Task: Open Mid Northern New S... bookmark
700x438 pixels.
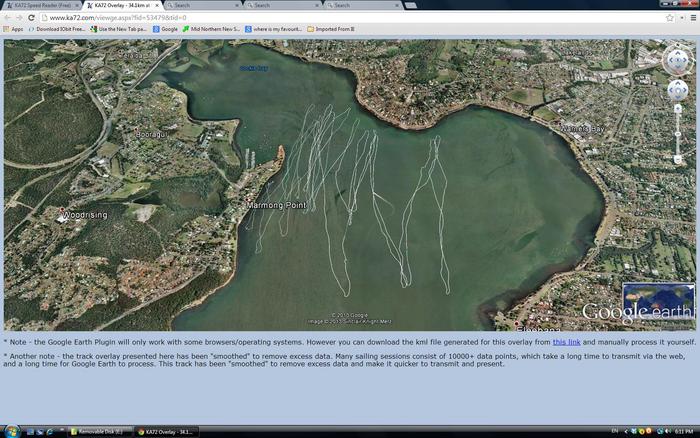Action: pos(211,29)
